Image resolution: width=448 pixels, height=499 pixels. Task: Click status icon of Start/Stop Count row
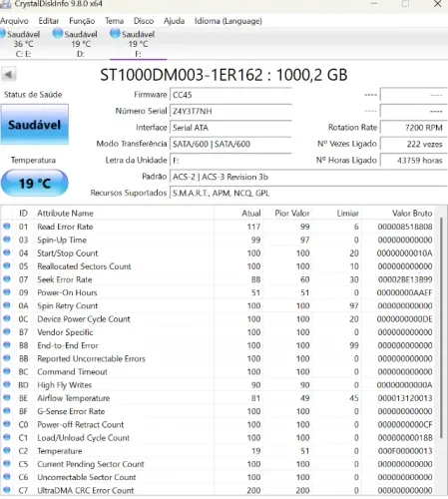[x=7, y=252]
